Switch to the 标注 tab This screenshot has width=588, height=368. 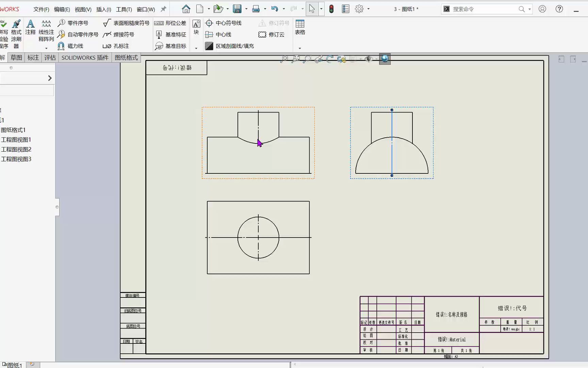(33, 58)
